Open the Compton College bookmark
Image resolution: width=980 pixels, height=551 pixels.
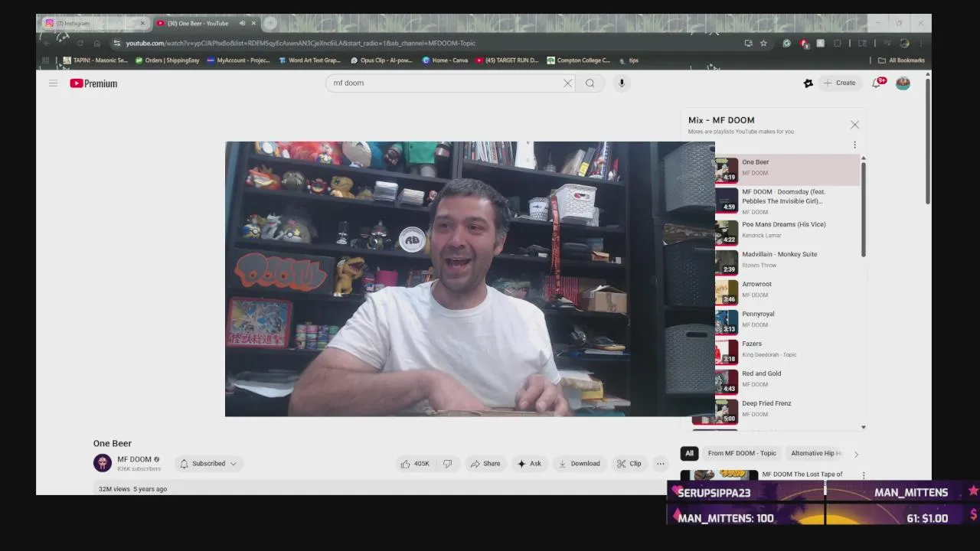(578, 60)
